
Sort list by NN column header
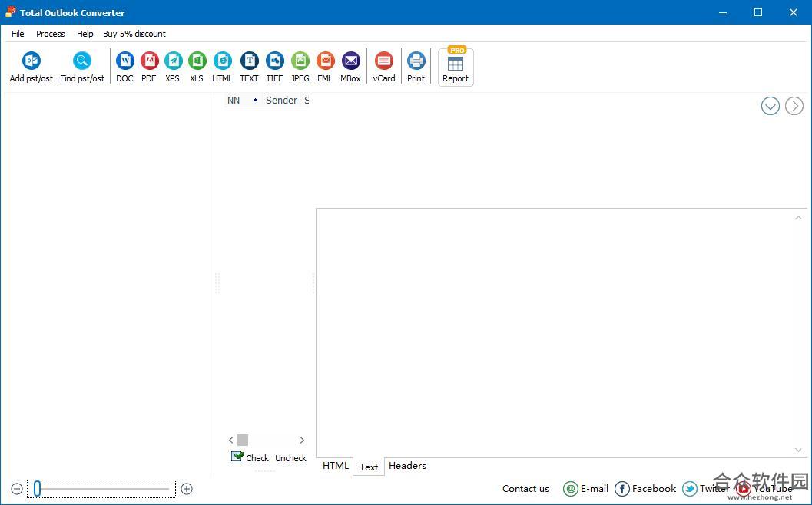pyautogui.click(x=234, y=101)
